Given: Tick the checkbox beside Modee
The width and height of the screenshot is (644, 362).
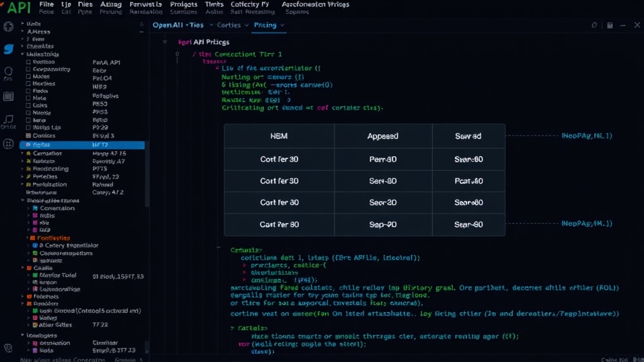Looking at the screenshot, I should [x=28, y=76].
